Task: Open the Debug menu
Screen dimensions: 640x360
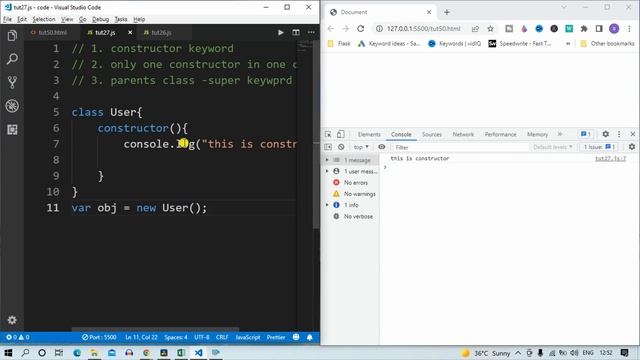Action: [x=100, y=19]
